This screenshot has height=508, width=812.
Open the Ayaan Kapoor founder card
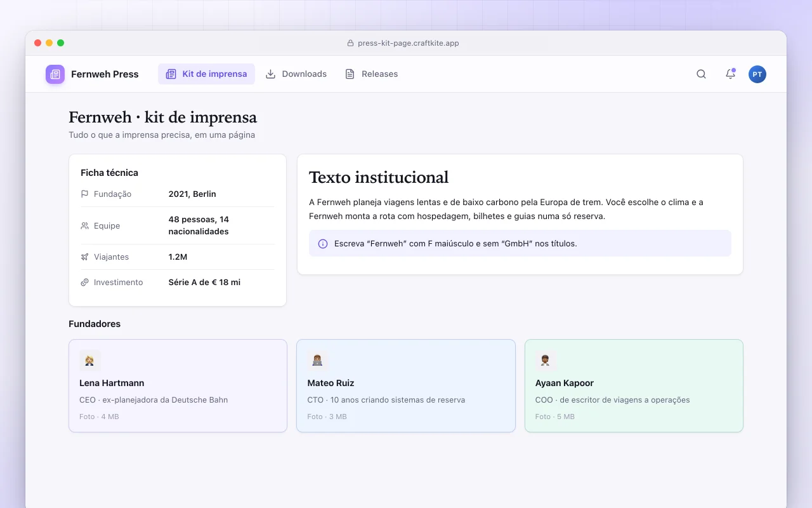coord(634,386)
